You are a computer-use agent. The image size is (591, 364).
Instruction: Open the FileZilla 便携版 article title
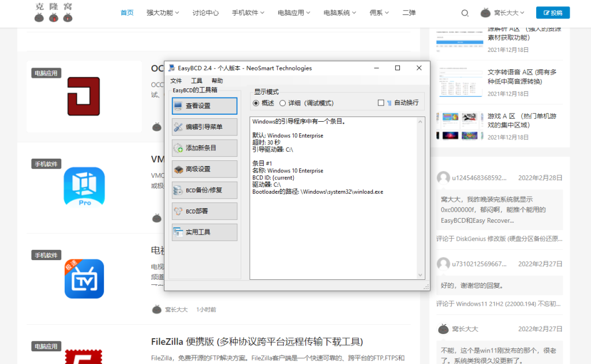pos(257,342)
